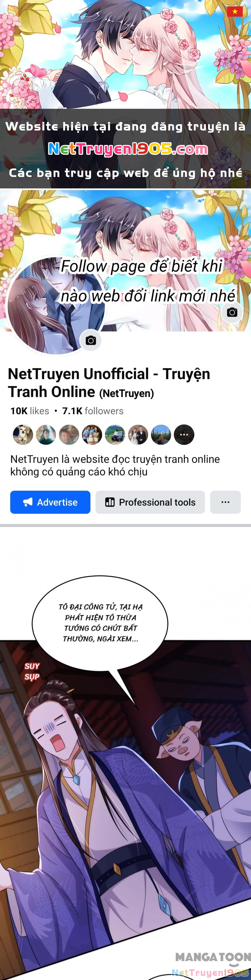
Task: Open the circular profile picture
Action: tap(56, 305)
